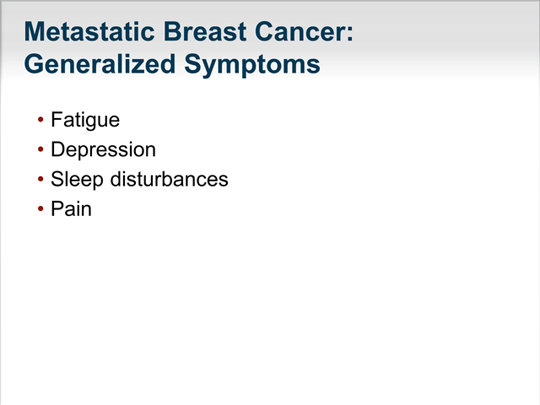The width and height of the screenshot is (540, 405).
Task: Select the Depression bullet text
Action: 103,150
